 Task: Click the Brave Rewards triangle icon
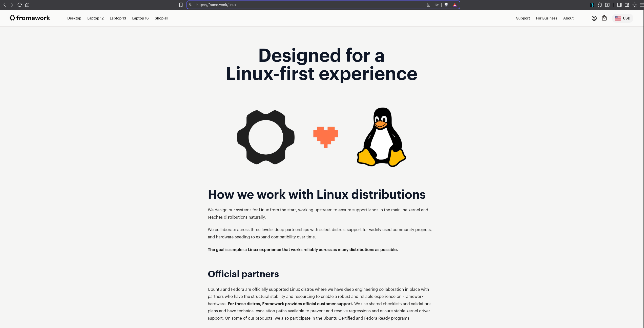tap(455, 5)
